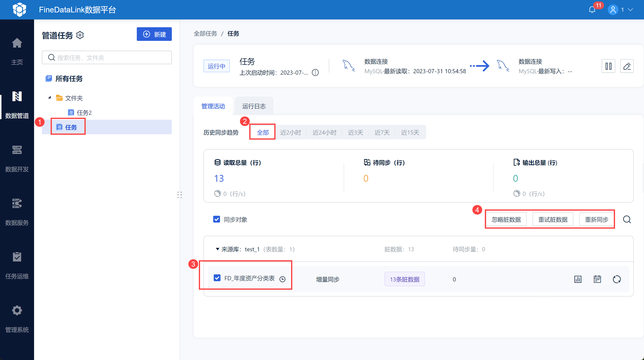Uncheck the FD_年度资产分类表 checkbox
Viewport: 644px width, 360px height.
coord(217,278)
